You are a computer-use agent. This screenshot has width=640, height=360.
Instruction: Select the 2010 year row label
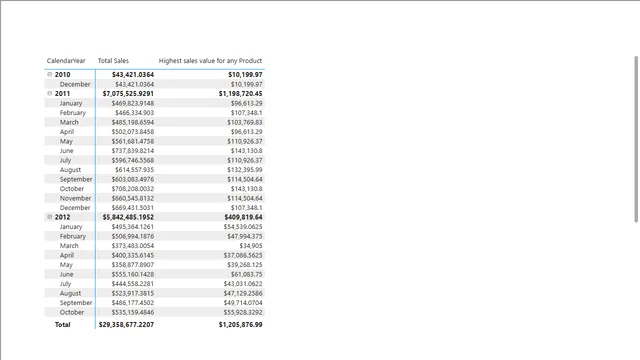coord(62,75)
